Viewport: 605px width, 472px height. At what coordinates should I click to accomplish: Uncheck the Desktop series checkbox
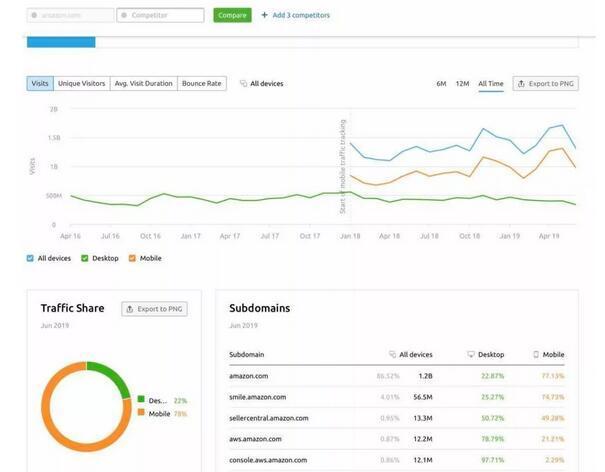pyautogui.click(x=85, y=258)
